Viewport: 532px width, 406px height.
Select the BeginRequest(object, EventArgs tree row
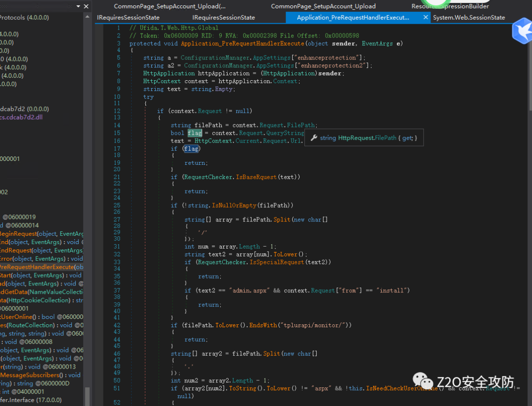coord(41,234)
